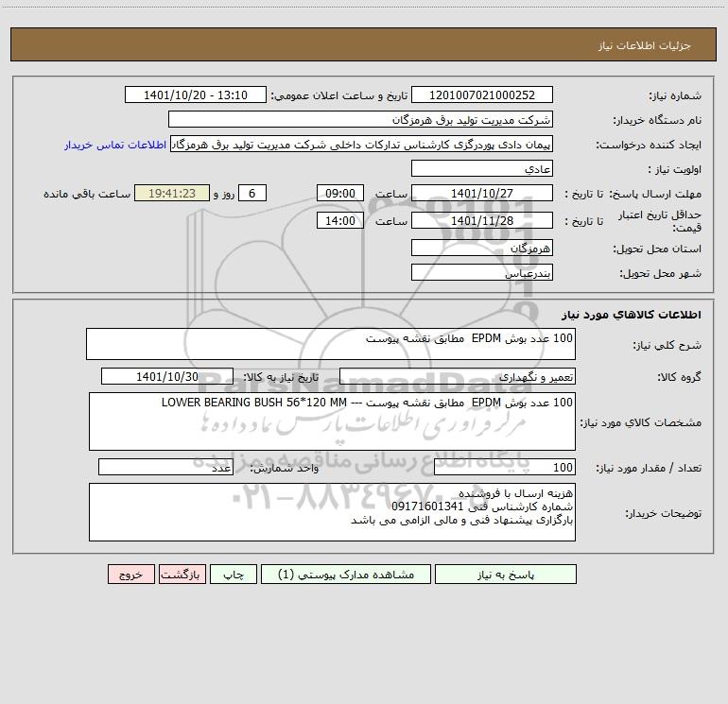This screenshot has width=728, height=704.
Task: Click label 'واحد شمارش:'
Action: [285, 469]
